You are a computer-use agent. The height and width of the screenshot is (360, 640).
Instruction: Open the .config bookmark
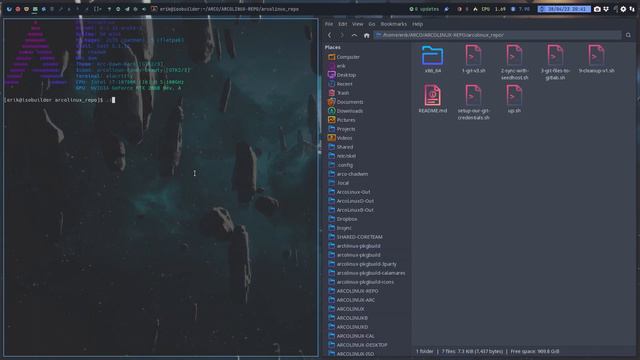pyautogui.click(x=340, y=165)
